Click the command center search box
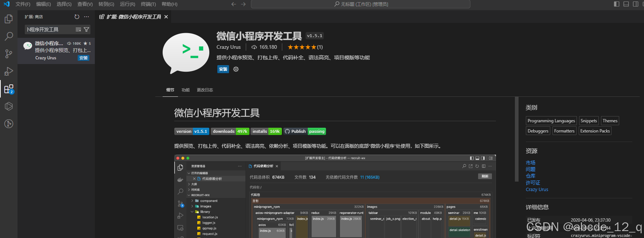 tap(361, 4)
